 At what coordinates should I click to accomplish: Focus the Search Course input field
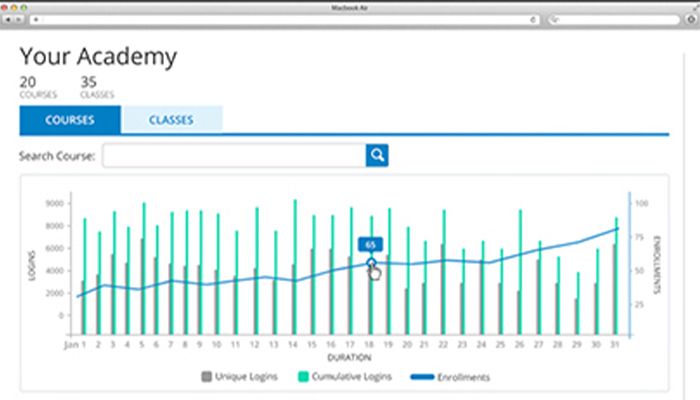click(234, 155)
